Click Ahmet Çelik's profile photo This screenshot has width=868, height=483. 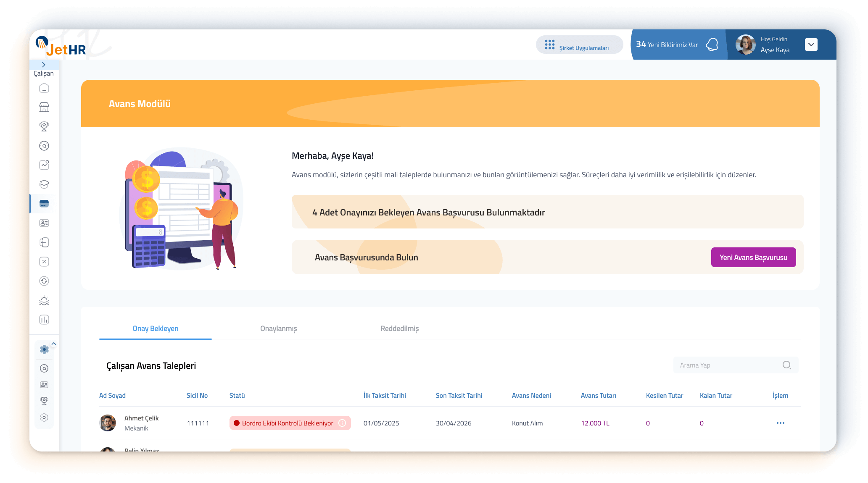(x=108, y=423)
